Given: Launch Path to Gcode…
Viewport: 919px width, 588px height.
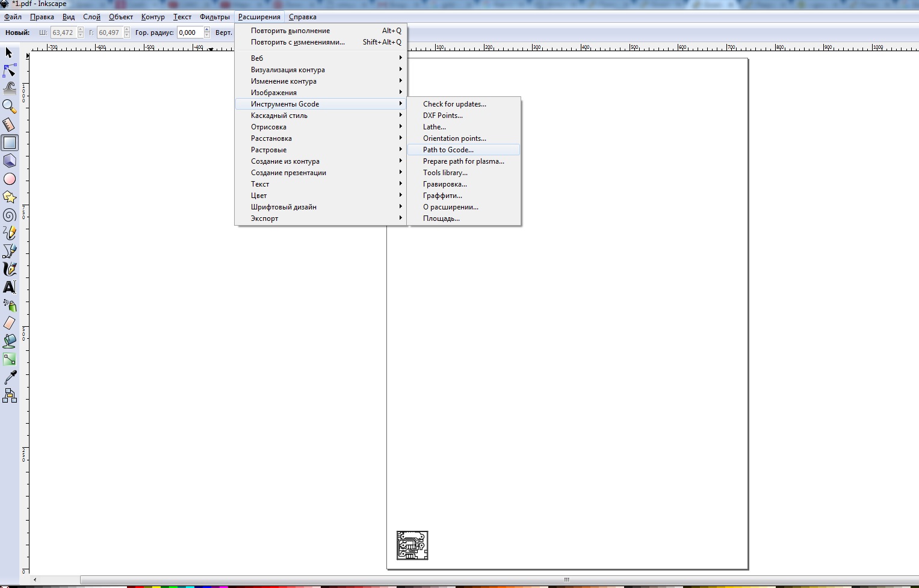Looking at the screenshot, I should click(x=464, y=150).
